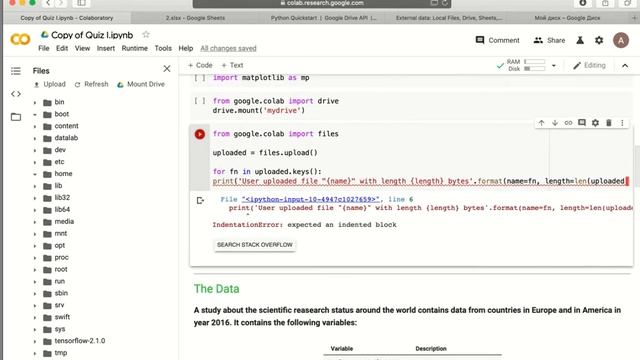Refresh the Files listing
Image resolution: width=640 pixels, height=360 pixels.
tap(91, 84)
